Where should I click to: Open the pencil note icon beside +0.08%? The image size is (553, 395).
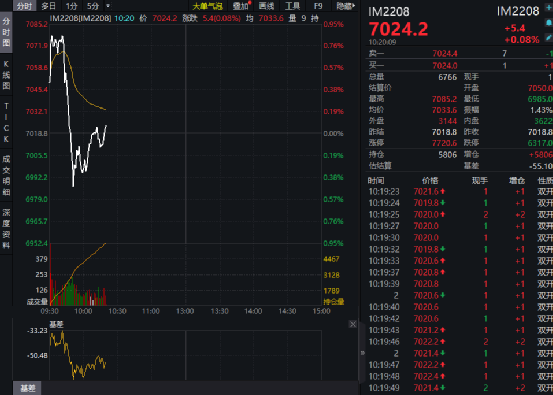coord(549,37)
